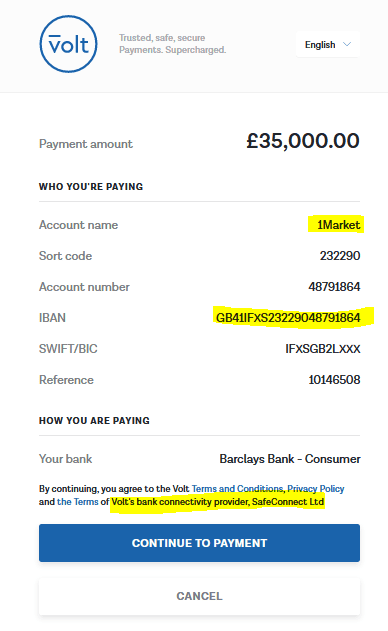Click the Volt circular logo
The height and width of the screenshot is (631, 388).
pyautogui.click(x=68, y=44)
